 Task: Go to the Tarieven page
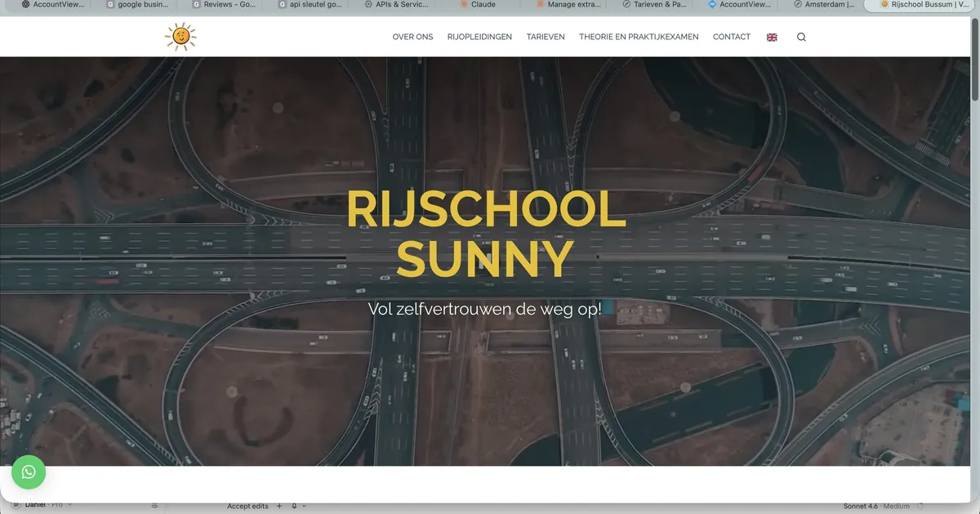tap(546, 37)
